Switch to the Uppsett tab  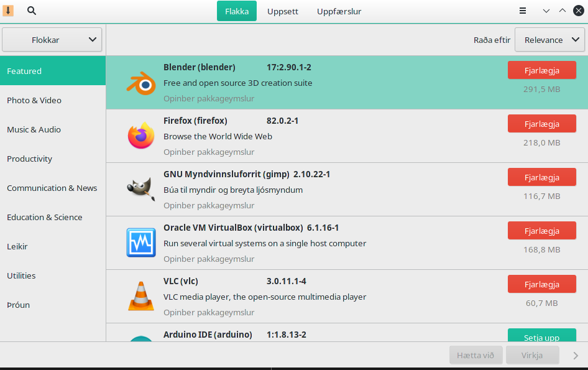point(283,11)
